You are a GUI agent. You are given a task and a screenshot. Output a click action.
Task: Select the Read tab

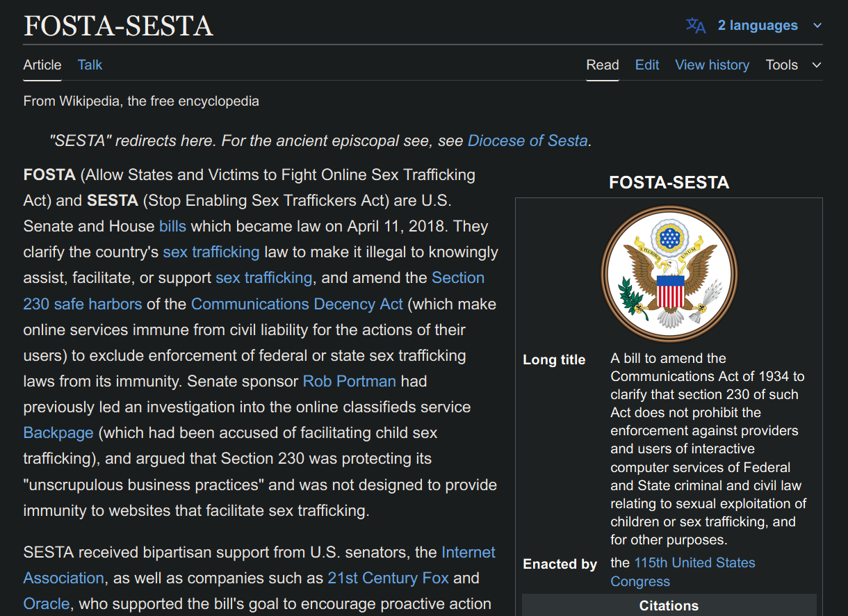pyautogui.click(x=603, y=65)
